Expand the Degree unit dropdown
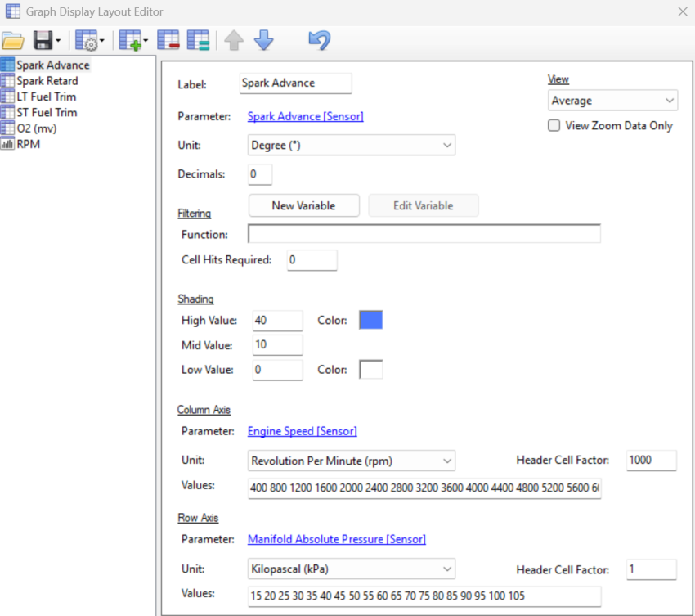Viewport: 695px width, 616px height. tap(351, 146)
